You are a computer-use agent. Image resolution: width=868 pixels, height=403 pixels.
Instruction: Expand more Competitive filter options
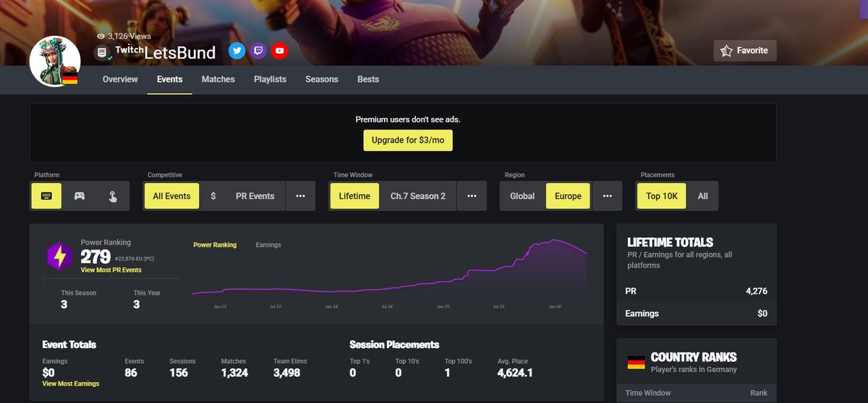[x=300, y=196]
